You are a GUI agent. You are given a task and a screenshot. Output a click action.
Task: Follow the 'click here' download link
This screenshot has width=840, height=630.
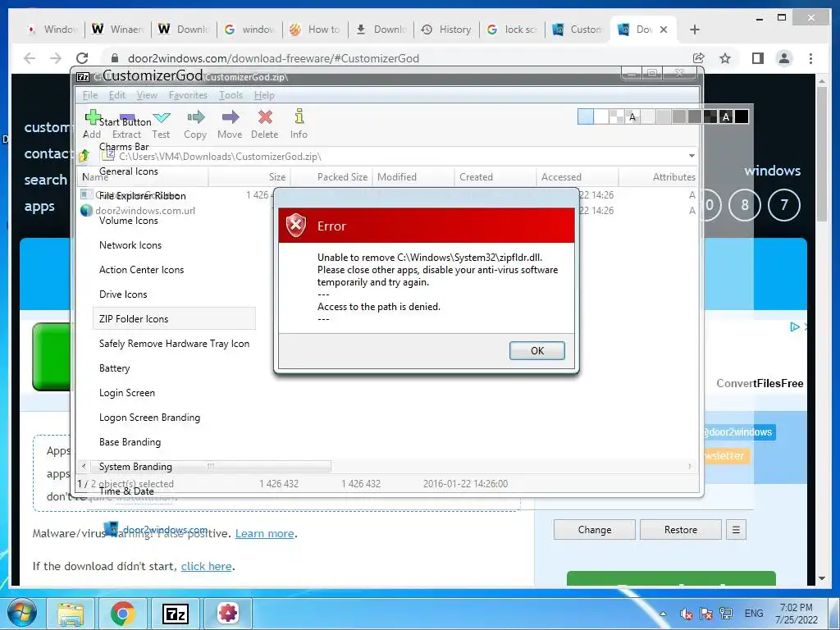[x=206, y=566]
